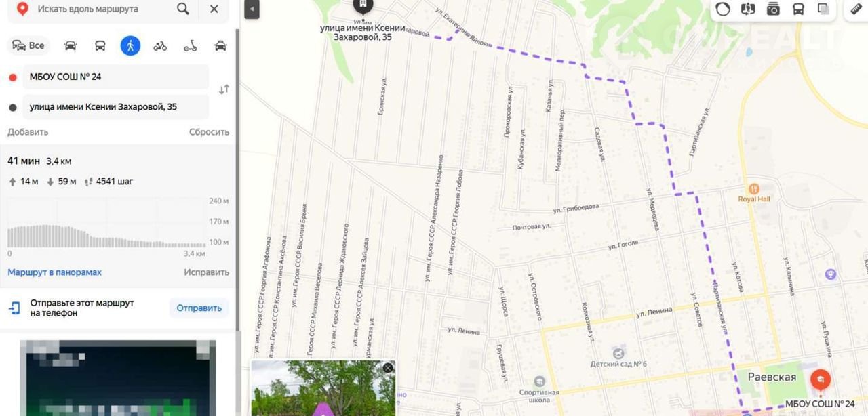Select the 'Все' all-routes tab
Viewport: 868px width, 416px height.
pyautogui.click(x=28, y=45)
